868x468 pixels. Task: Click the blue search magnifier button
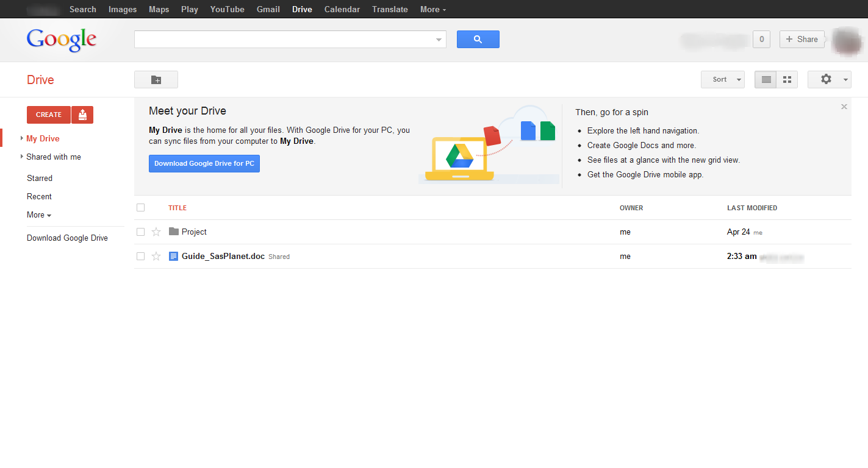(x=478, y=39)
